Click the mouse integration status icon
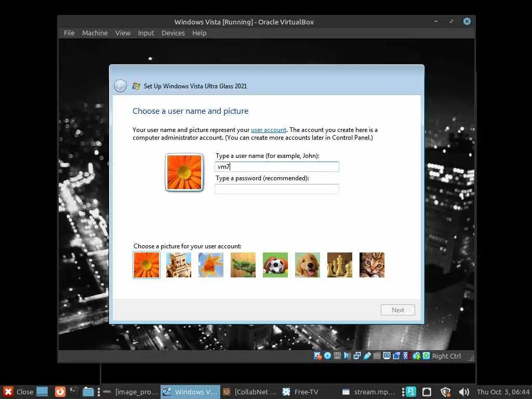 click(417, 356)
